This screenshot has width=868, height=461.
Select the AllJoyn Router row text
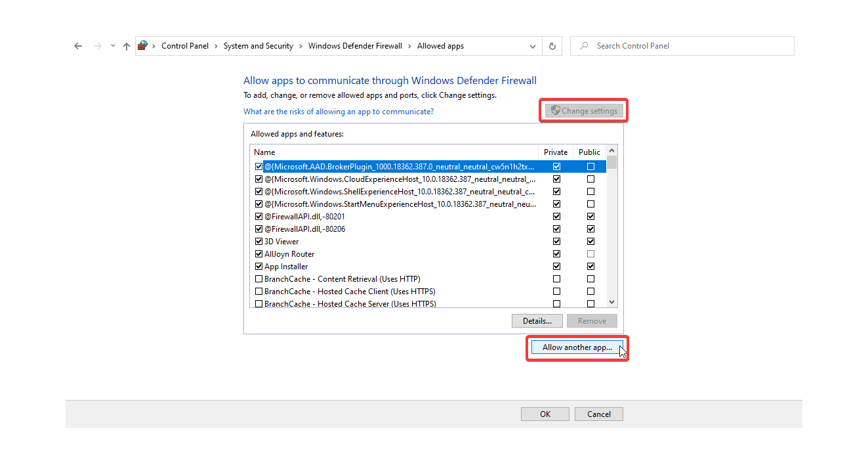289,254
